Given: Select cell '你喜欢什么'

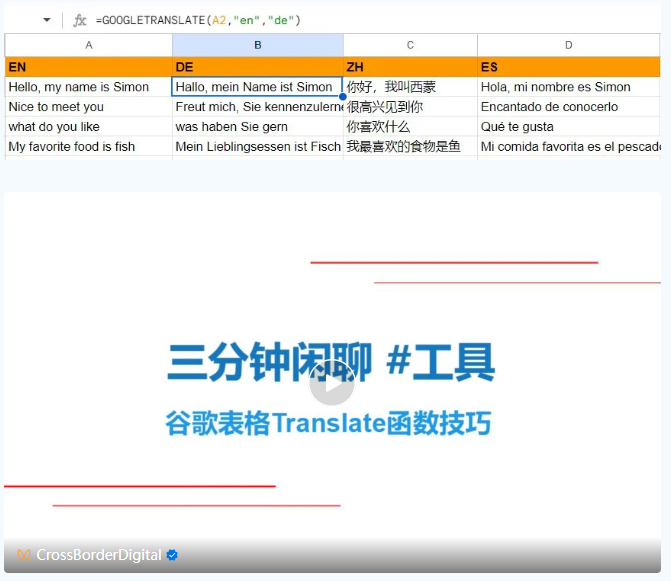Looking at the screenshot, I should tap(410, 127).
